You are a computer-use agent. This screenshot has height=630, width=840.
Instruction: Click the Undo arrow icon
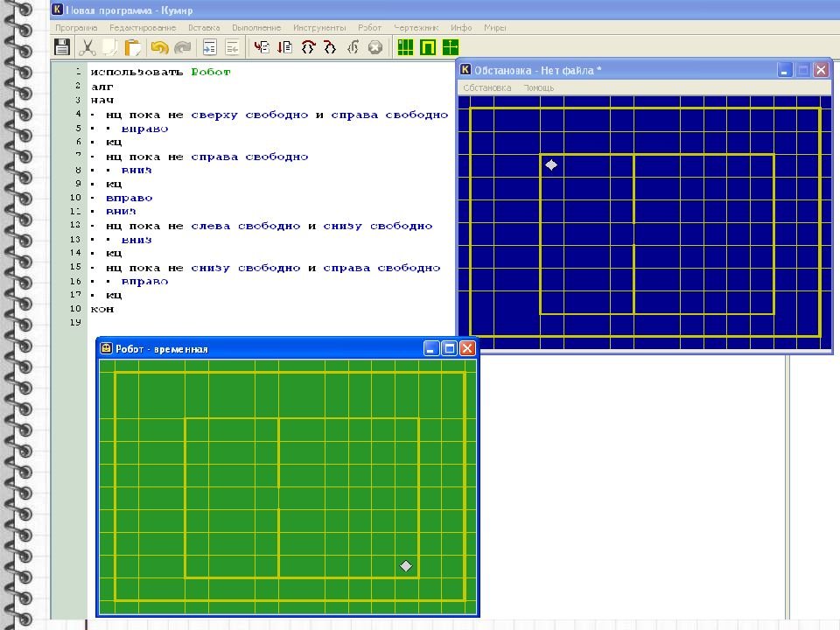click(x=159, y=47)
